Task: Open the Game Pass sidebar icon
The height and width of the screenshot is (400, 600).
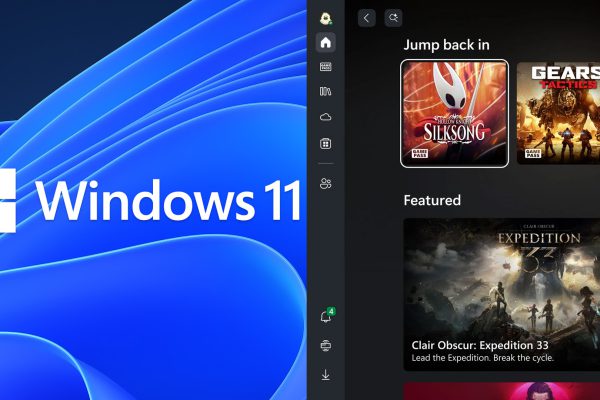Action: (325, 67)
